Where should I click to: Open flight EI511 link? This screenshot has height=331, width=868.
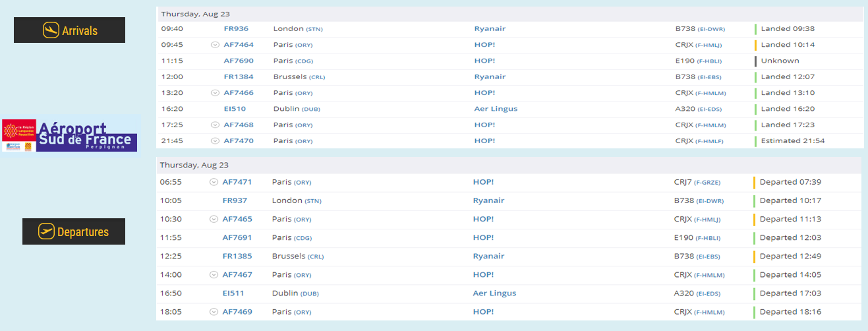[233, 293]
